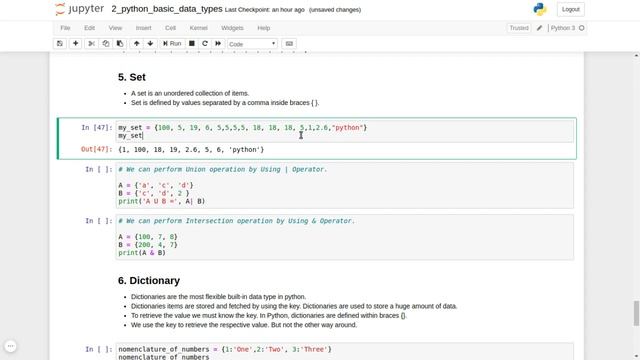Copy selected cells icon

coord(105,44)
